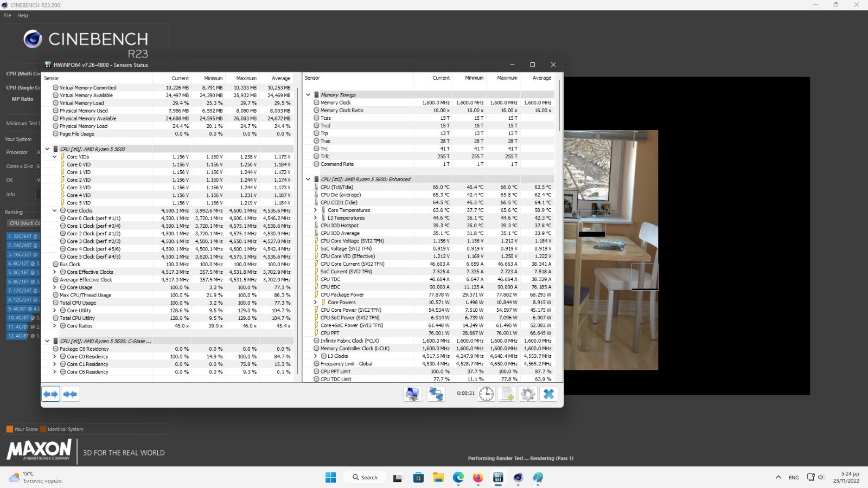Open network and volume quick settings
Screen dimensions: 868x488
click(815, 477)
